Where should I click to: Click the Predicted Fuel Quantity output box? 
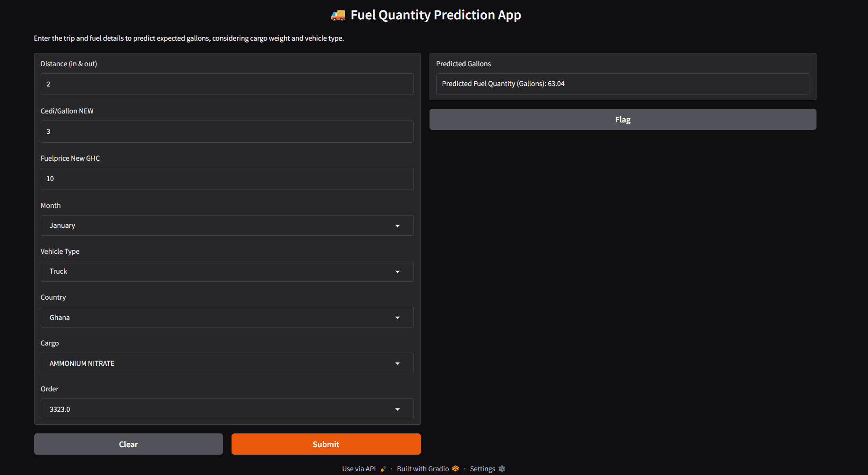pos(623,84)
